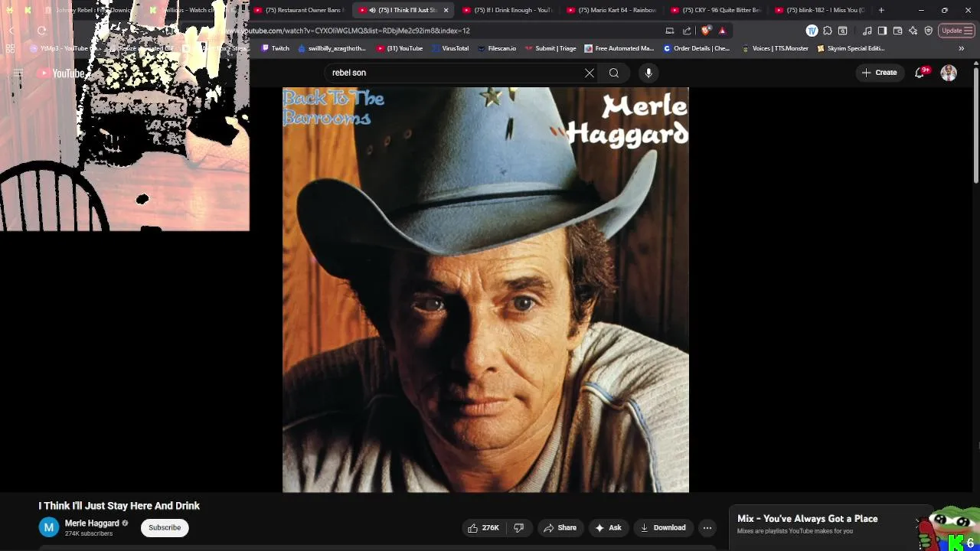Viewport: 980px width, 551px height.
Task: Open the Filescan.io bookmark
Action: click(496, 48)
